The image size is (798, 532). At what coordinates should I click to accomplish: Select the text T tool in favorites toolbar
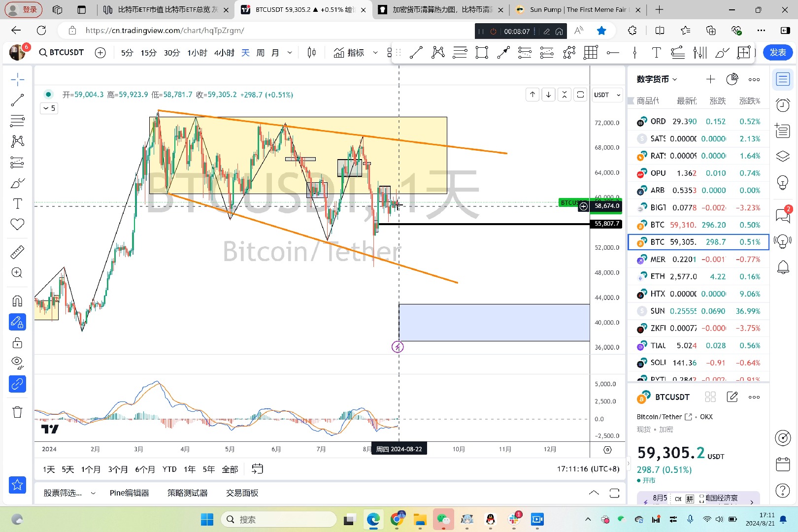[656, 52]
